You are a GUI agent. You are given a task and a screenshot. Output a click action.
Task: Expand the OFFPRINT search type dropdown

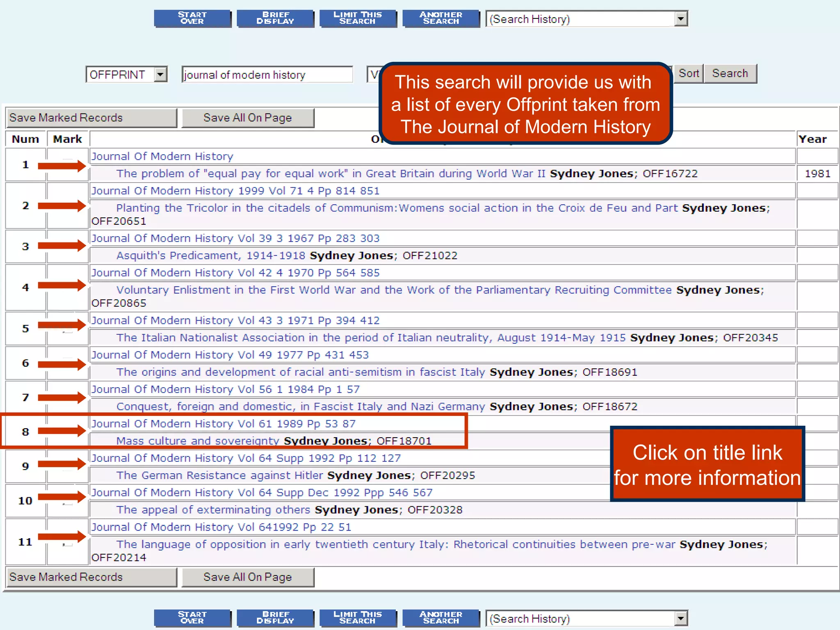click(x=160, y=75)
